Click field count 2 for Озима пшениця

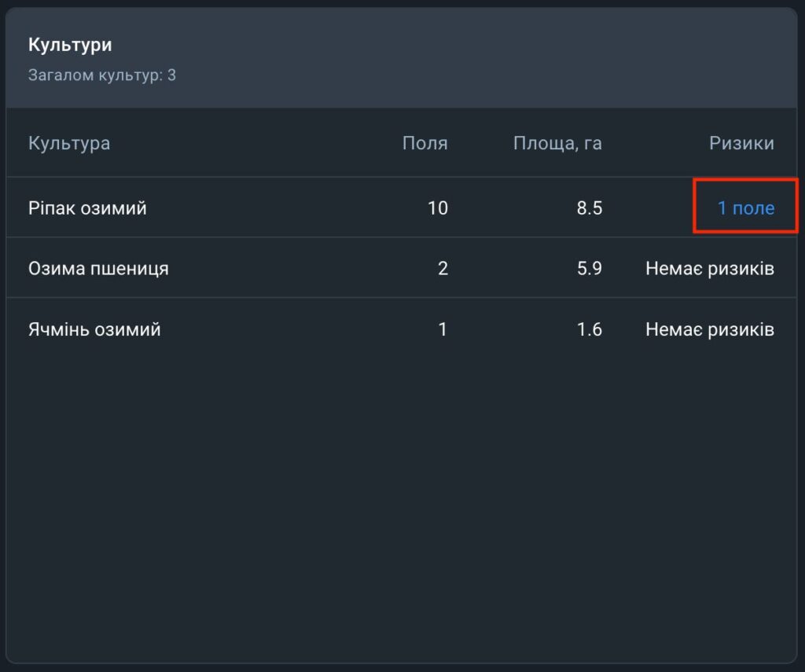pos(443,269)
